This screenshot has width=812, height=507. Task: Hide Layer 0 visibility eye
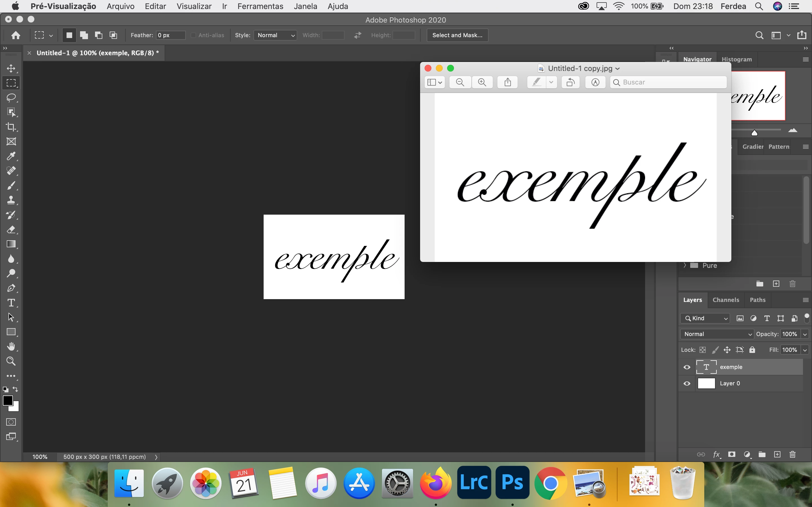point(687,383)
